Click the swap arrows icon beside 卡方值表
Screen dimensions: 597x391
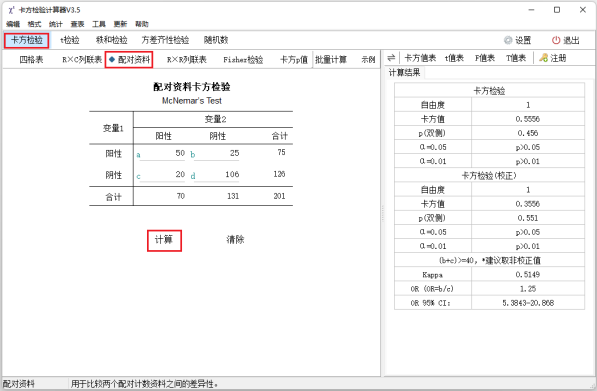coord(391,58)
